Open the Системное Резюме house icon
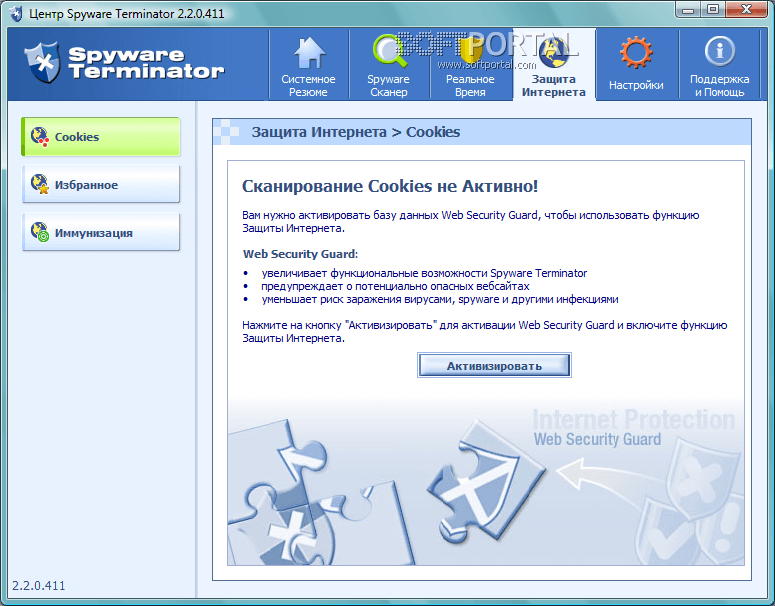Screen dimensions: 775x606 click(309, 52)
